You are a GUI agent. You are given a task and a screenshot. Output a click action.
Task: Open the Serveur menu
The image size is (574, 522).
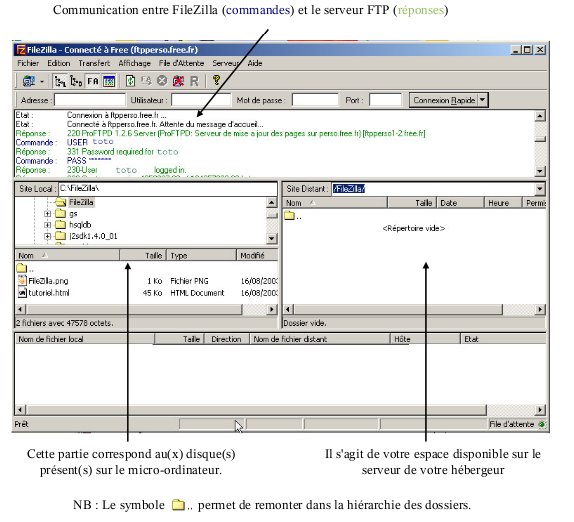coord(225,63)
